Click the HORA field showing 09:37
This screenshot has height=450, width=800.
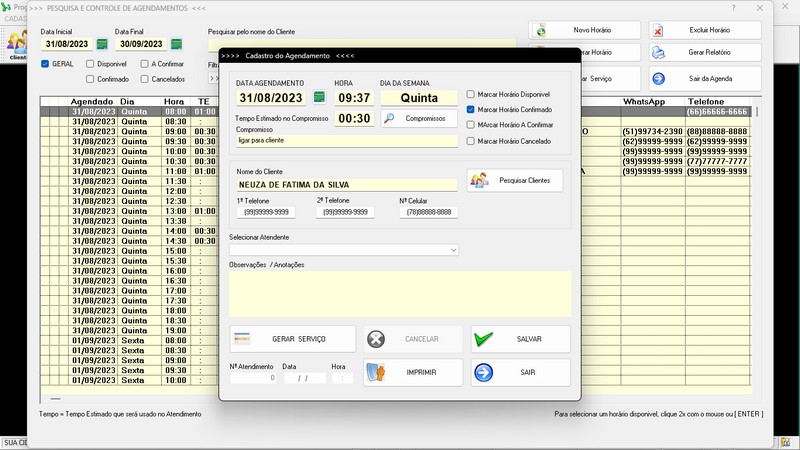tap(354, 97)
